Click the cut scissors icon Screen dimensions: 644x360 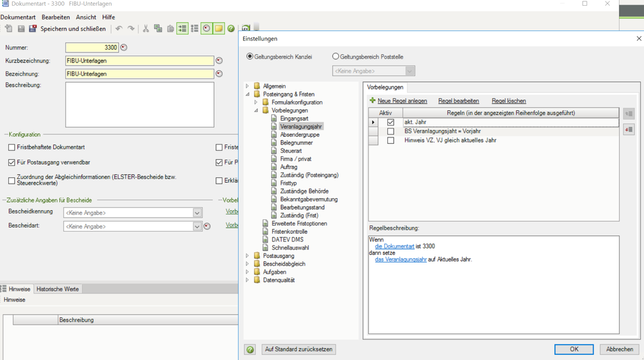[146, 28]
